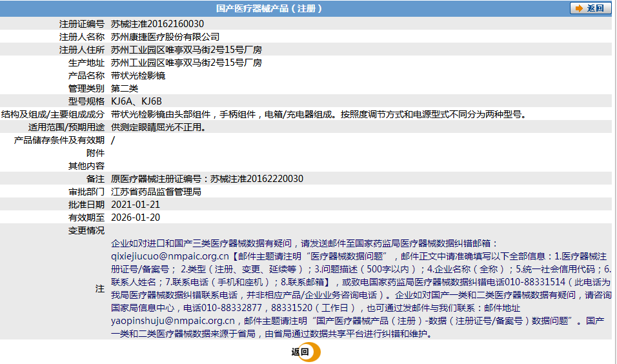Click the 返回 button at top right
Image resolution: width=617 pixels, height=364 pixels.
(x=591, y=8)
